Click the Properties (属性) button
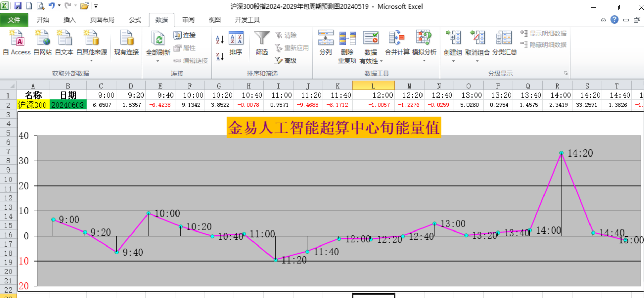Viewport: 644px width, 298px height. point(185,48)
